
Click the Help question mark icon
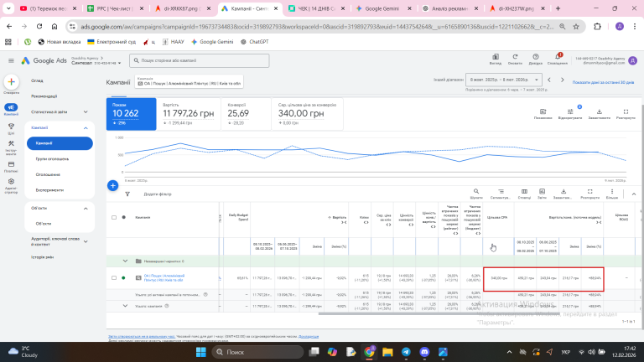(538, 59)
